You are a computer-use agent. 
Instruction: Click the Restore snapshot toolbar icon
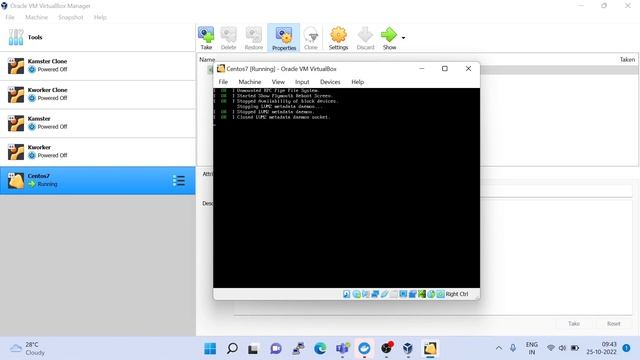pos(253,38)
